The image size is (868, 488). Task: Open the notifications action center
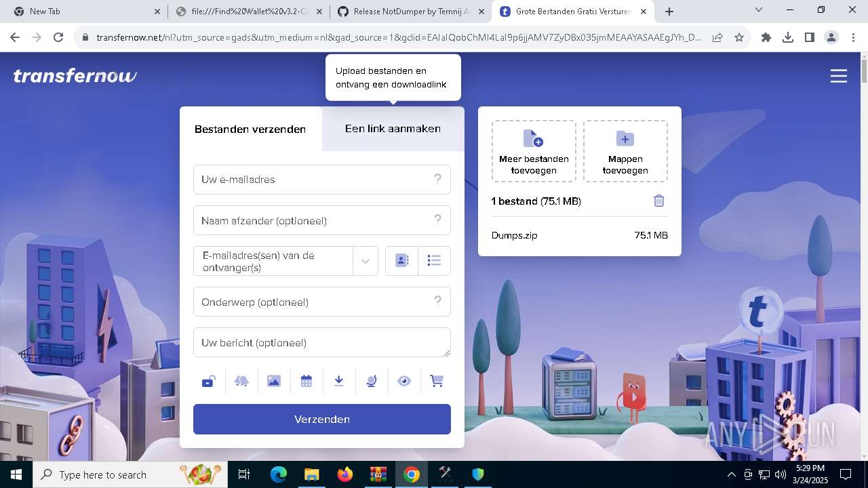[x=846, y=474]
